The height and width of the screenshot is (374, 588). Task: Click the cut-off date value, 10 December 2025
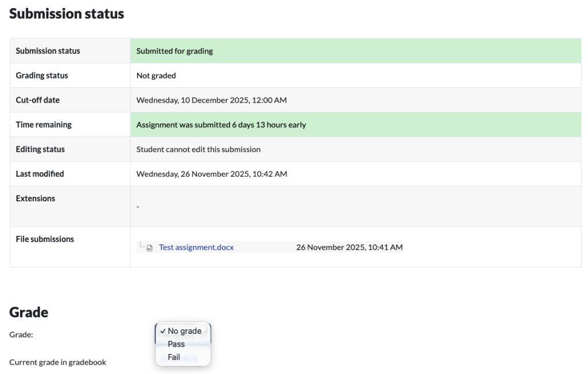211,100
